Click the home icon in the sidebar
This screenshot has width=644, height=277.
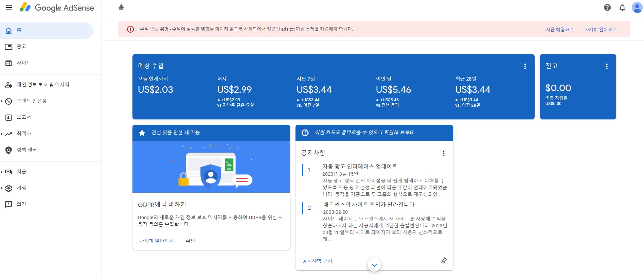coord(9,31)
